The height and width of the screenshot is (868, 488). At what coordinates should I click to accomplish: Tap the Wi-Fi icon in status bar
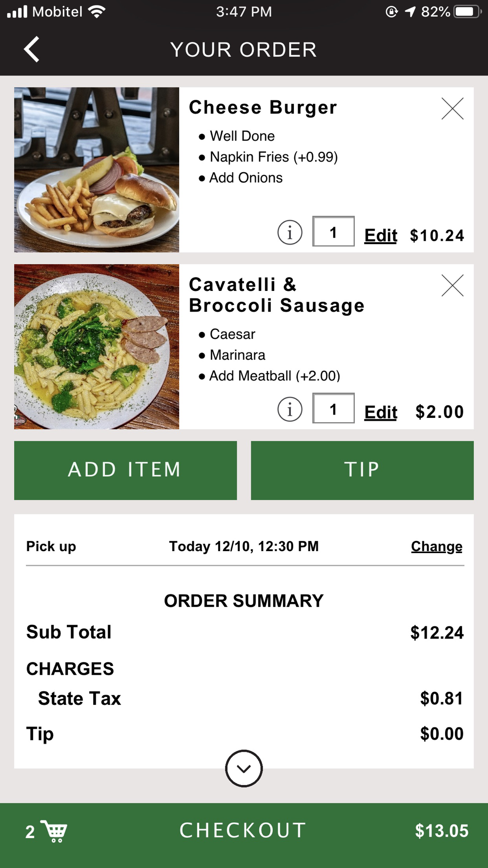pos(97,11)
